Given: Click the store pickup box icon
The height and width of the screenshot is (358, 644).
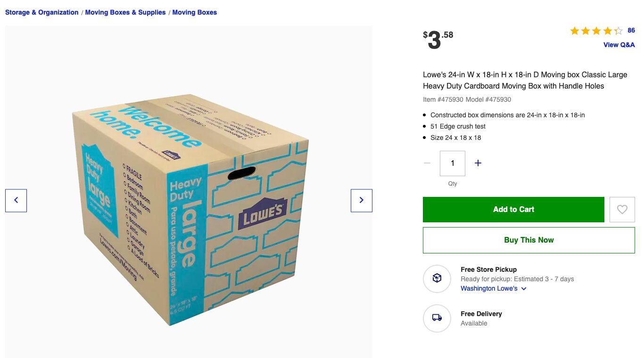Looking at the screenshot, I should pyautogui.click(x=437, y=278).
